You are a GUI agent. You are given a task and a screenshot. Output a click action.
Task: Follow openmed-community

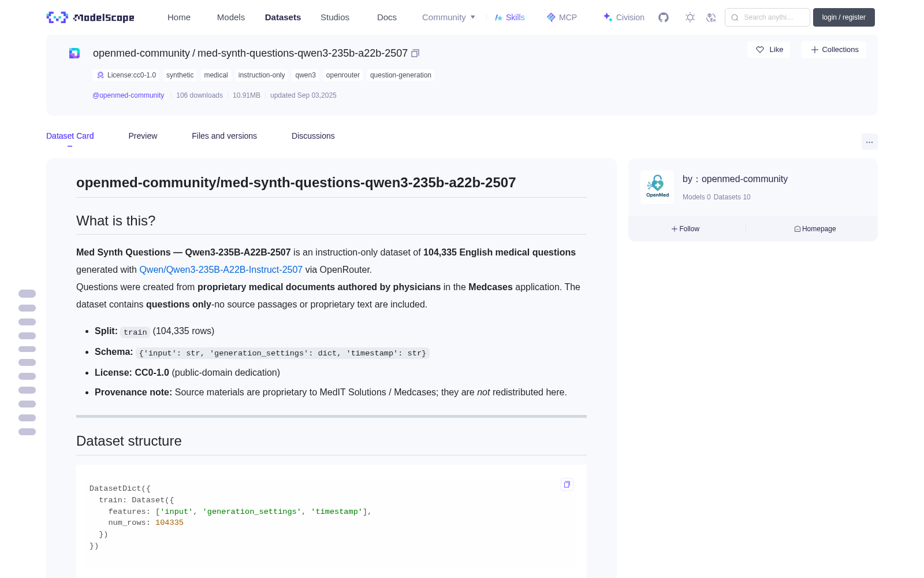(x=685, y=229)
